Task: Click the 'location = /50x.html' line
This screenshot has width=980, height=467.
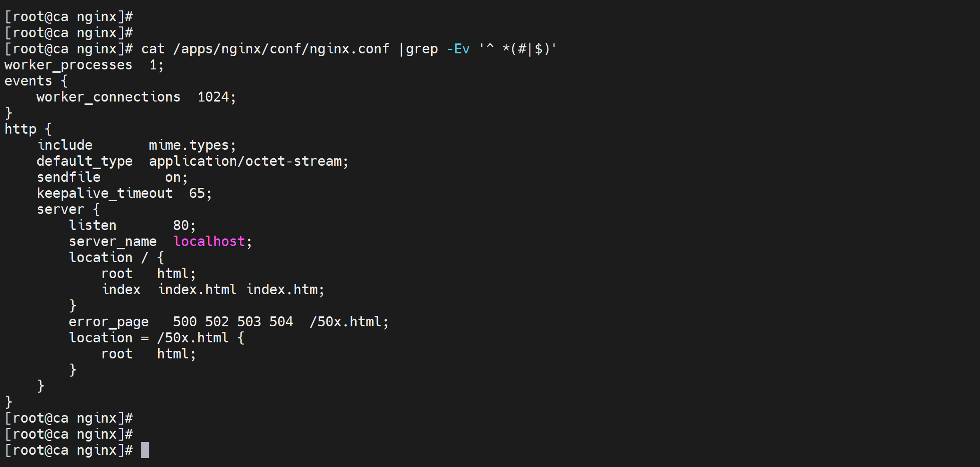Action: pos(156,338)
